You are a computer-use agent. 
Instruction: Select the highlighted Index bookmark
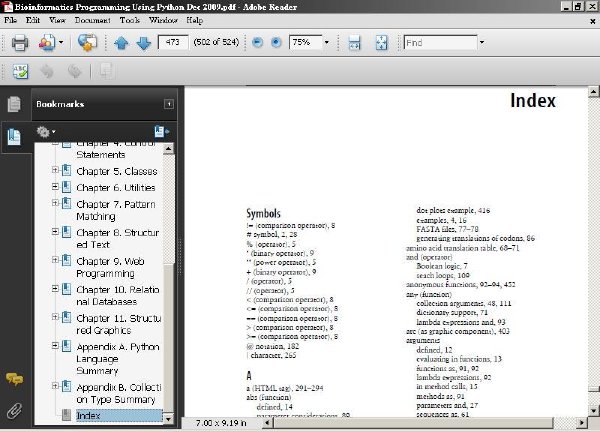click(x=119, y=416)
